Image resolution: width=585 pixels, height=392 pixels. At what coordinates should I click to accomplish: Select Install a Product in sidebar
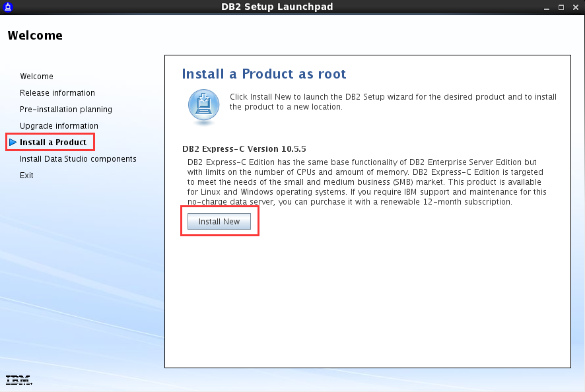point(53,142)
